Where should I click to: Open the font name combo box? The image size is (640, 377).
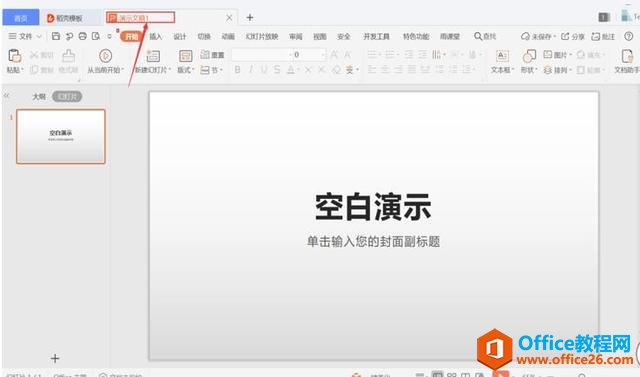click(x=260, y=55)
